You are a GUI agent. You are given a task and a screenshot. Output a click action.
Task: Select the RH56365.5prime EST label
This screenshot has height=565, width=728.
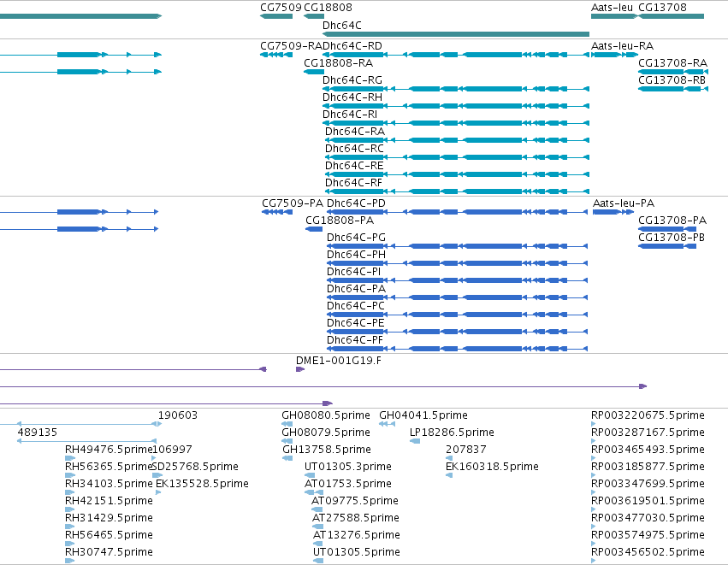pos(109,467)
